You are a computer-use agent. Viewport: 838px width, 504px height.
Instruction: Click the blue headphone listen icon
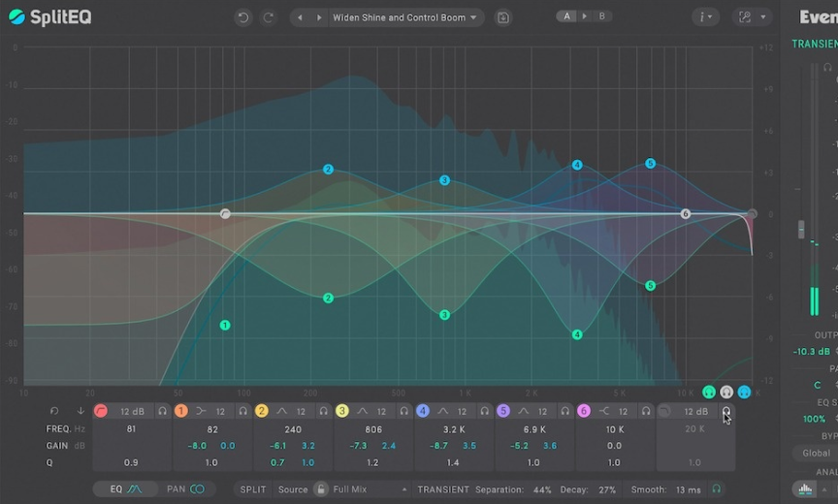pyautogui.click(x=744, y=393)
